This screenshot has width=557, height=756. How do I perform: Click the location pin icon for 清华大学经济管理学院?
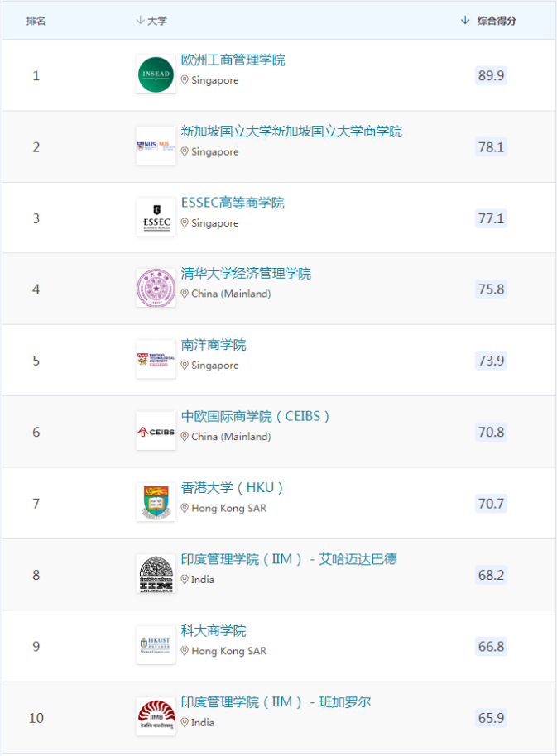click(x=185, y=294)
